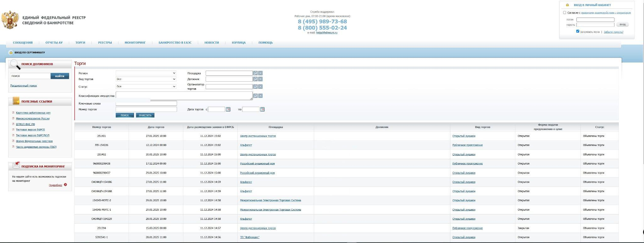Viewport: 644px width, 243px height.
Task: Check the Согласие с правилами checkbox
Action: point(564,13)
